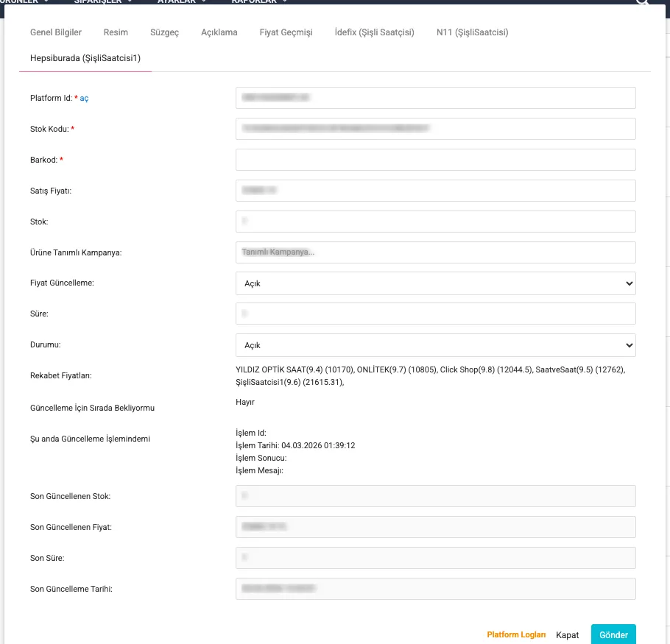Open the Durumu dropdown
670x644 pixels.
coord(435,345)
